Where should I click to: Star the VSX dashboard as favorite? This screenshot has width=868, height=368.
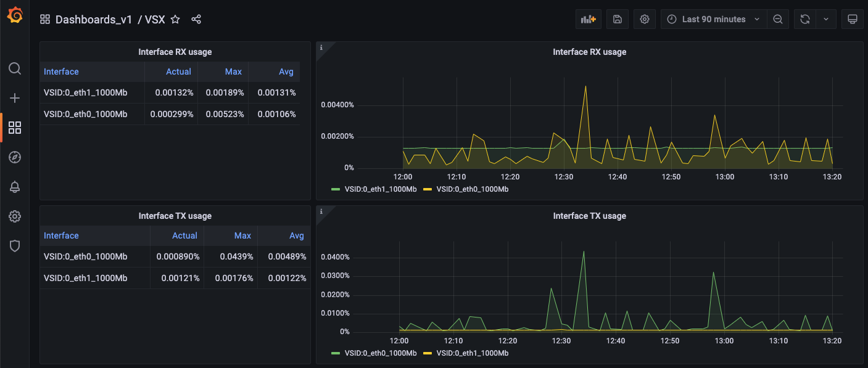pos(175,19)
